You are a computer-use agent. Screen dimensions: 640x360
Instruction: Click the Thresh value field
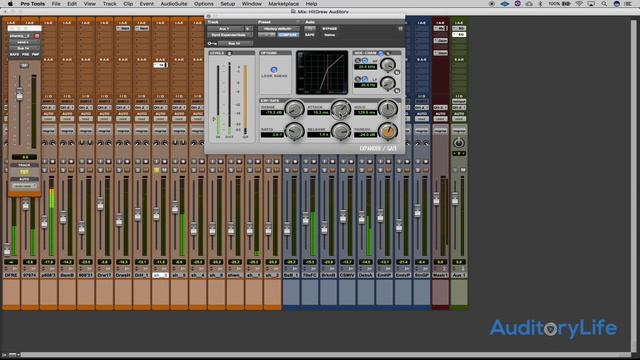tap(365, 134)
